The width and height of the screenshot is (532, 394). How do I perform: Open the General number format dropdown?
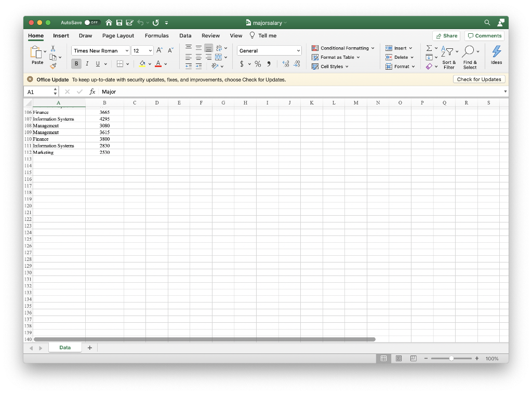tap(298, 50)
